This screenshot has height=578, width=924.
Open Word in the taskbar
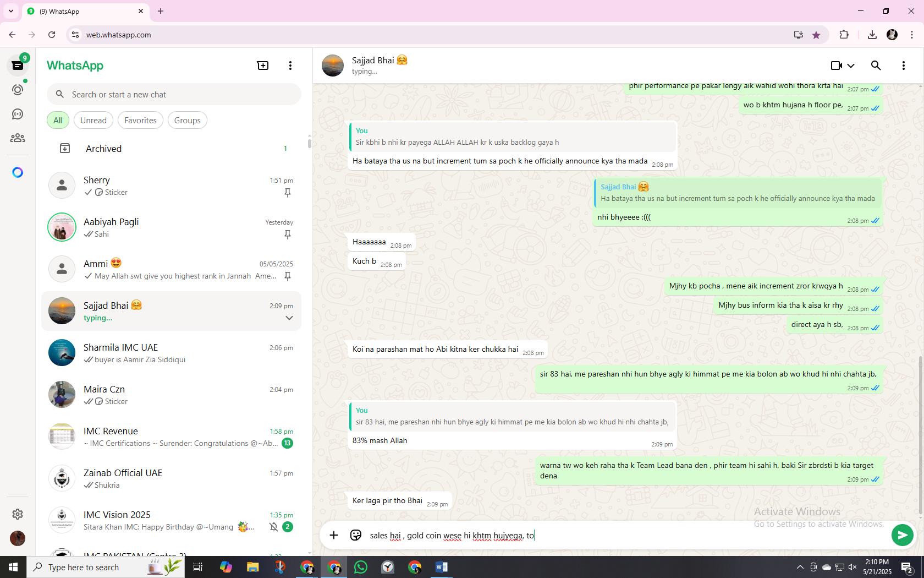442,567
